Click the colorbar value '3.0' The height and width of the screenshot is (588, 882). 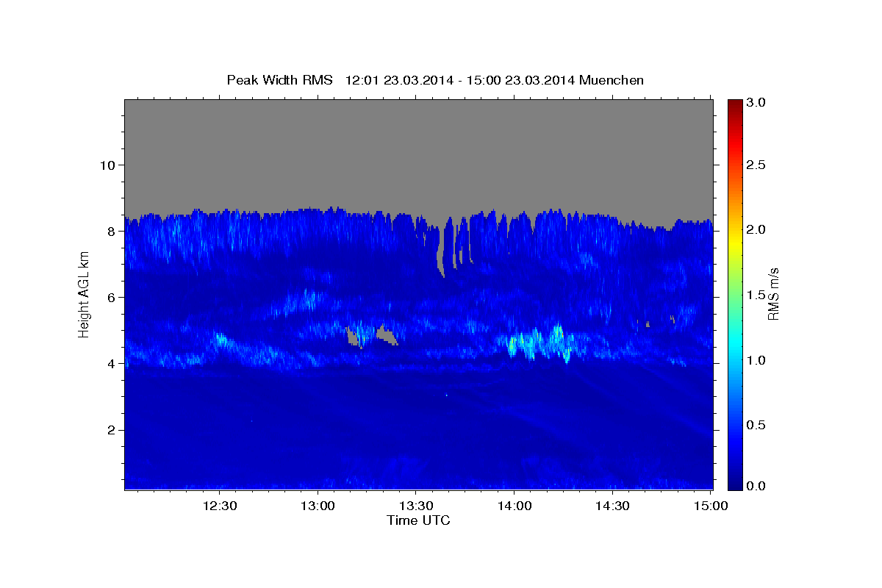(758, 102)
